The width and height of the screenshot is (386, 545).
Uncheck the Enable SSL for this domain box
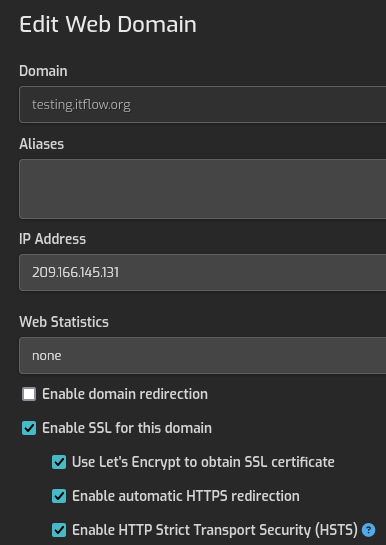(29, 428)
